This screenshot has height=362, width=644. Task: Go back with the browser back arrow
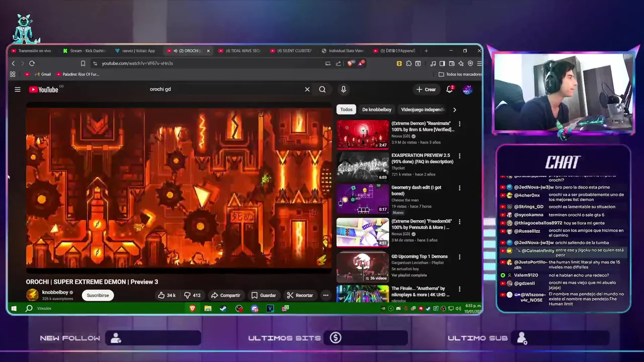(14, 63)
